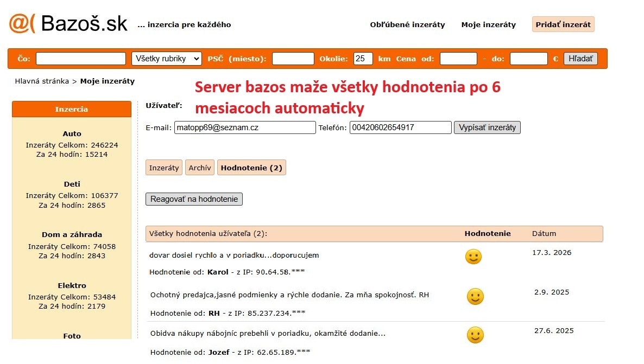Click the Bazoš.sk @ logo icon

pos(22,23)
